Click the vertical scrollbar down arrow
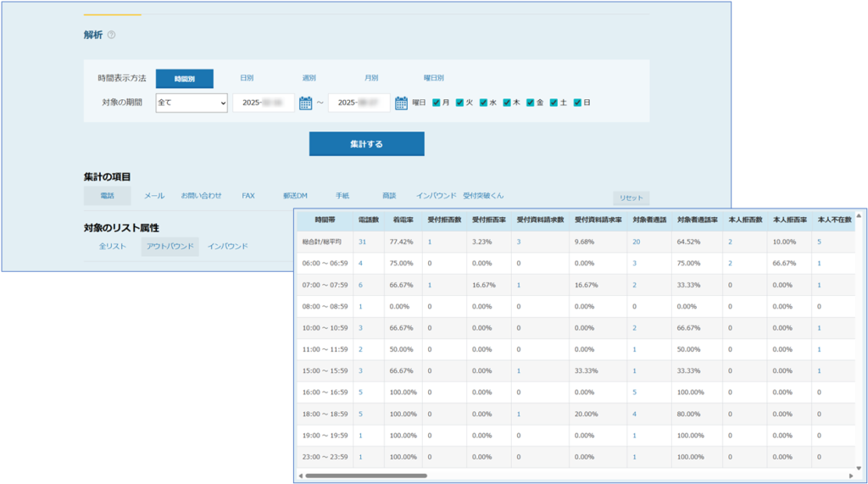 tap(860, 469)
